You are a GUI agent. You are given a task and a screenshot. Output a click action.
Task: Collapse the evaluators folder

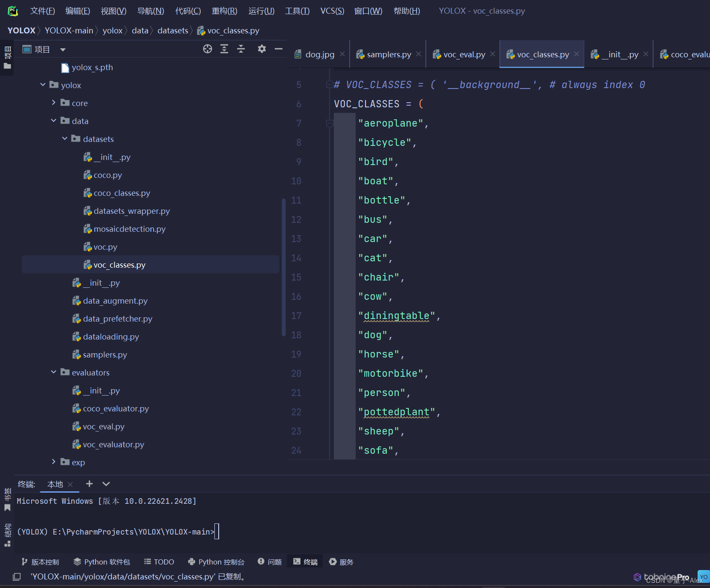pos(53,372)
